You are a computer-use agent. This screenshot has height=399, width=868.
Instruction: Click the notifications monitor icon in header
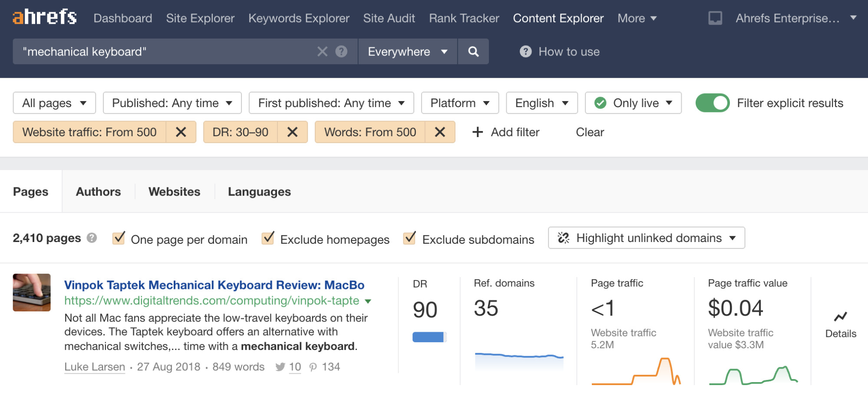(x=715, y=18)
